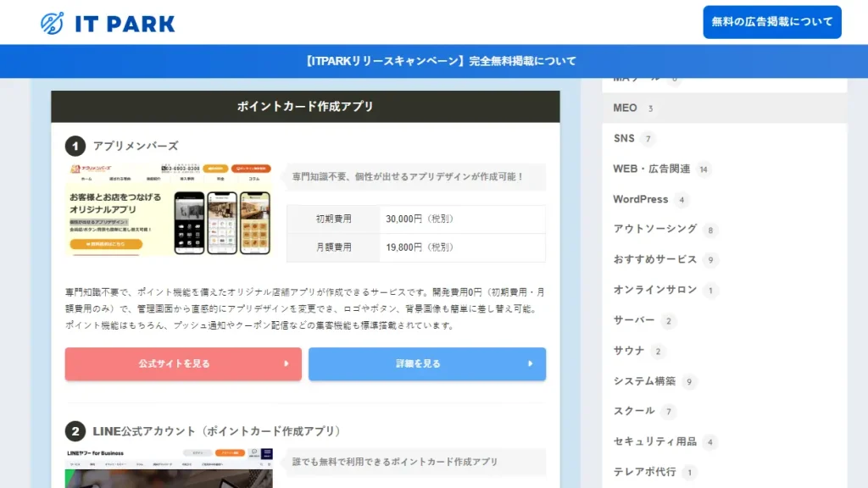The height and width of the screenshot is (488, 868).
Task: Click the 誰でも無料で利用できる catchphrase text
Action: click(x=395, y=462)
